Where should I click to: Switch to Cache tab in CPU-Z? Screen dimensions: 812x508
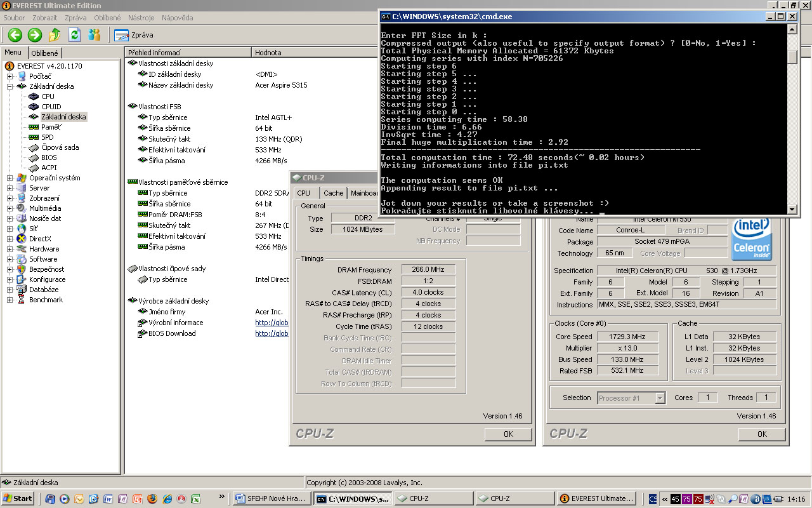click(x=333, y=193)
